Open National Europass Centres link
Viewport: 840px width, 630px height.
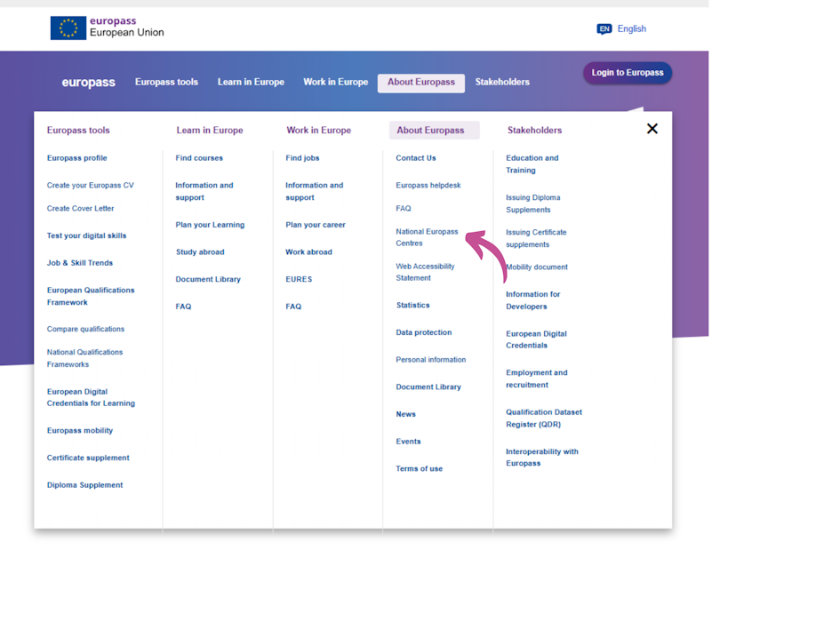pos(427,237)
